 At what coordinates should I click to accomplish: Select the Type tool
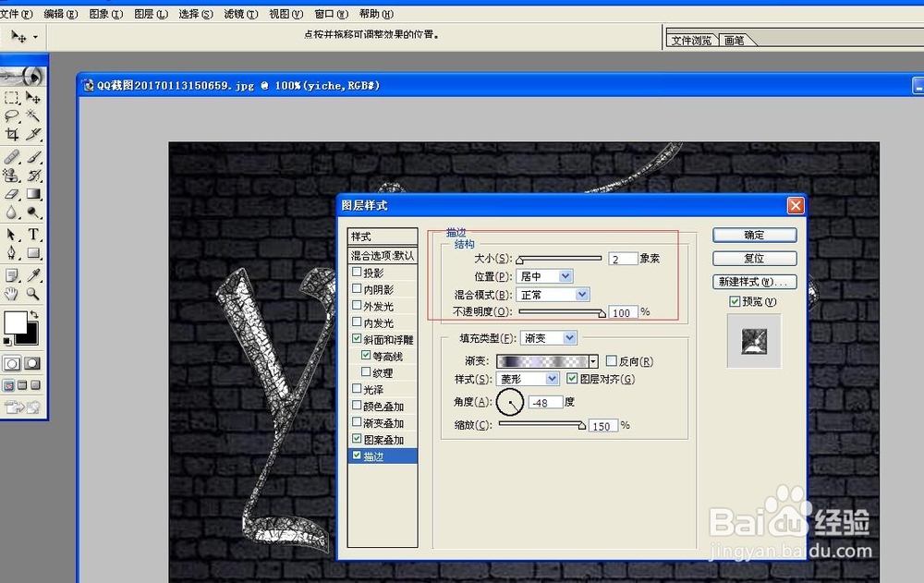pos(33,235)
